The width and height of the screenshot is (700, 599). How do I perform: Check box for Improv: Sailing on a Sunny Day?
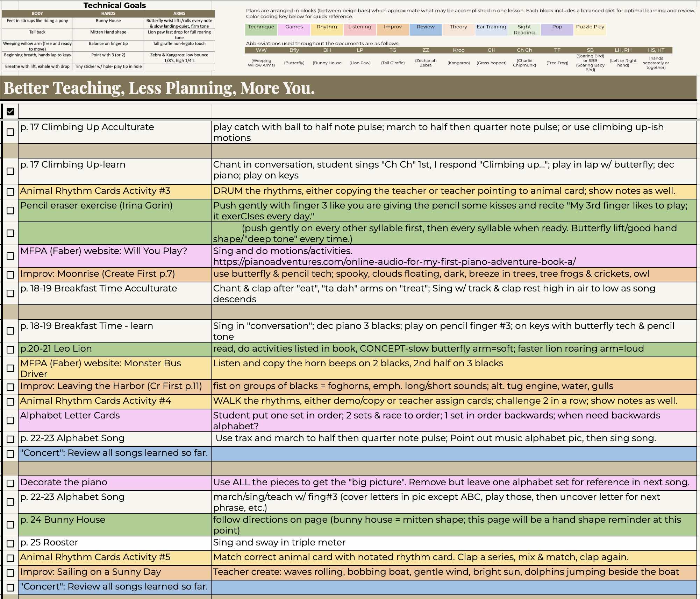coord(10,573)
